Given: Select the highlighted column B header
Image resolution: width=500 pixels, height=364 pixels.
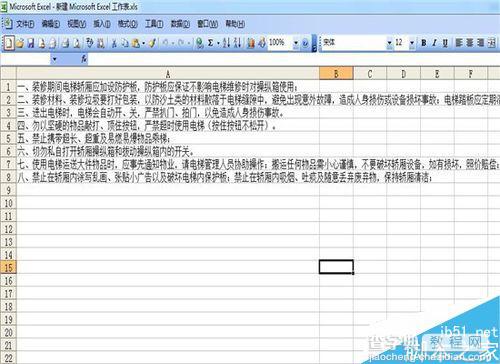Looking at the screenshot, I should 336,73.
